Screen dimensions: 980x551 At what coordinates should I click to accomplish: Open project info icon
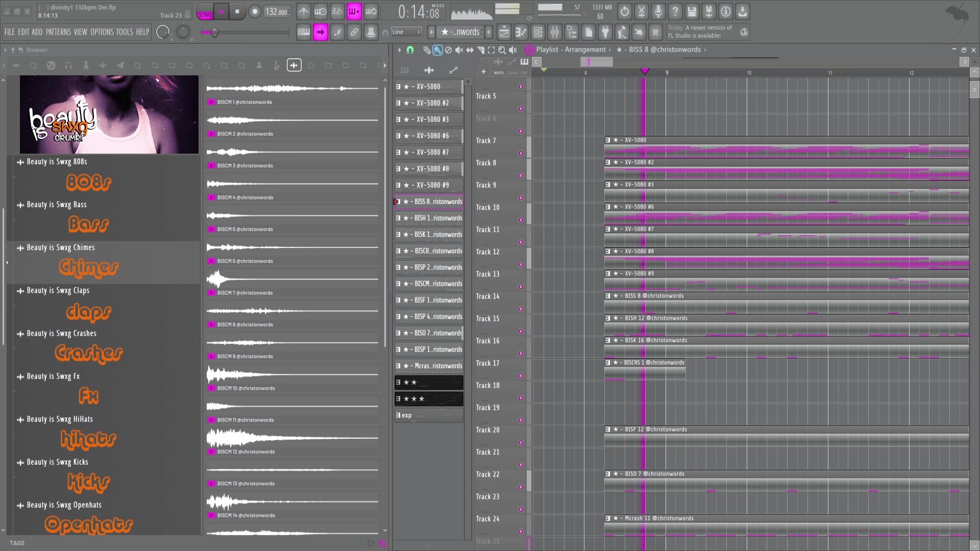point(726,11)
